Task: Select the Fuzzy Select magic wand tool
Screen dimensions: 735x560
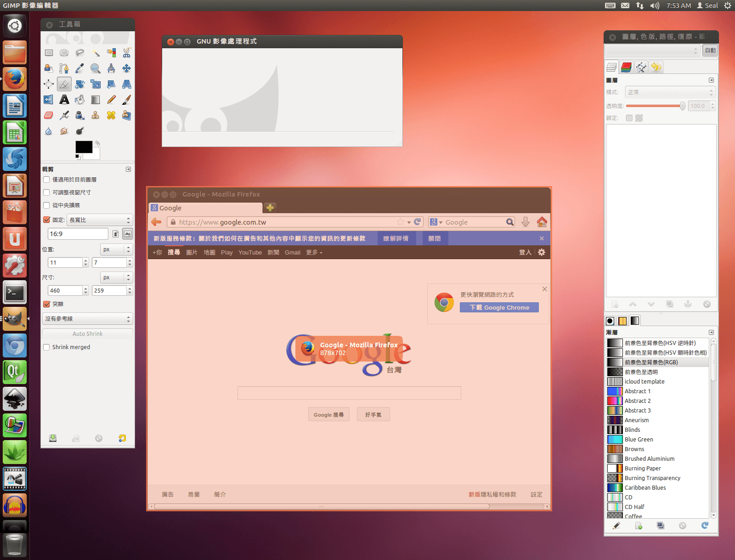Action: [96, 53]
